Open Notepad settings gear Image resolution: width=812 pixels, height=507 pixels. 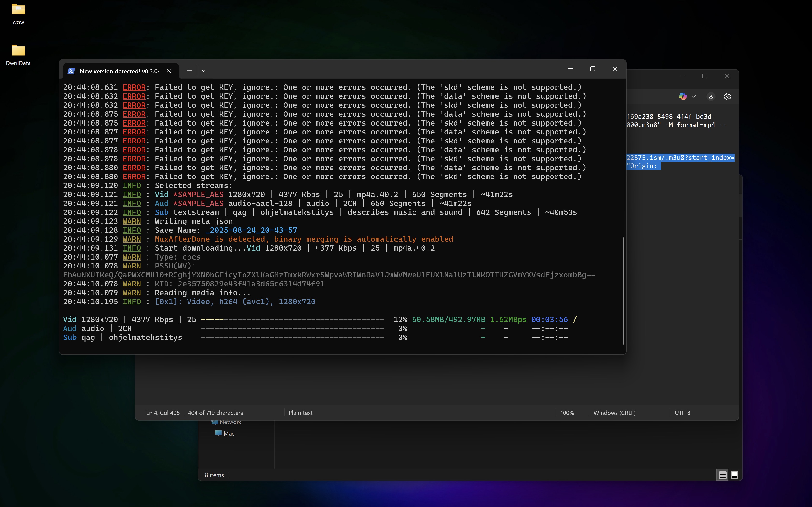727,97
